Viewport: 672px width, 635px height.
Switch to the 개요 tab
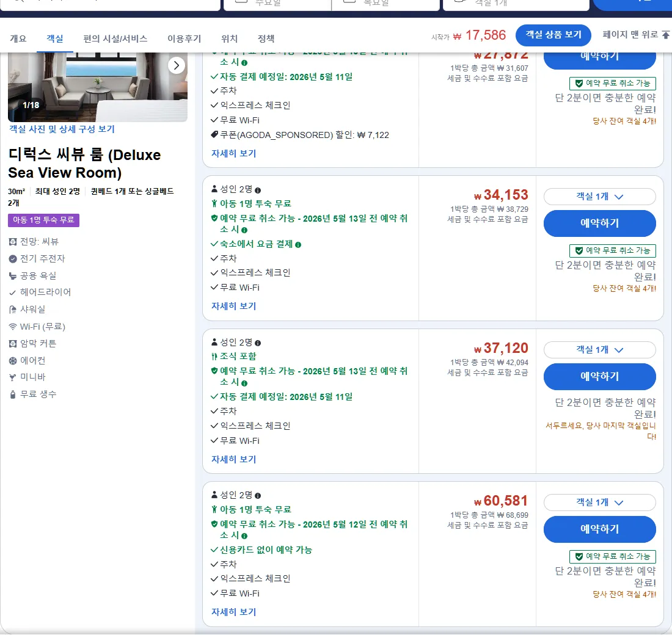(x=18, y=38)
